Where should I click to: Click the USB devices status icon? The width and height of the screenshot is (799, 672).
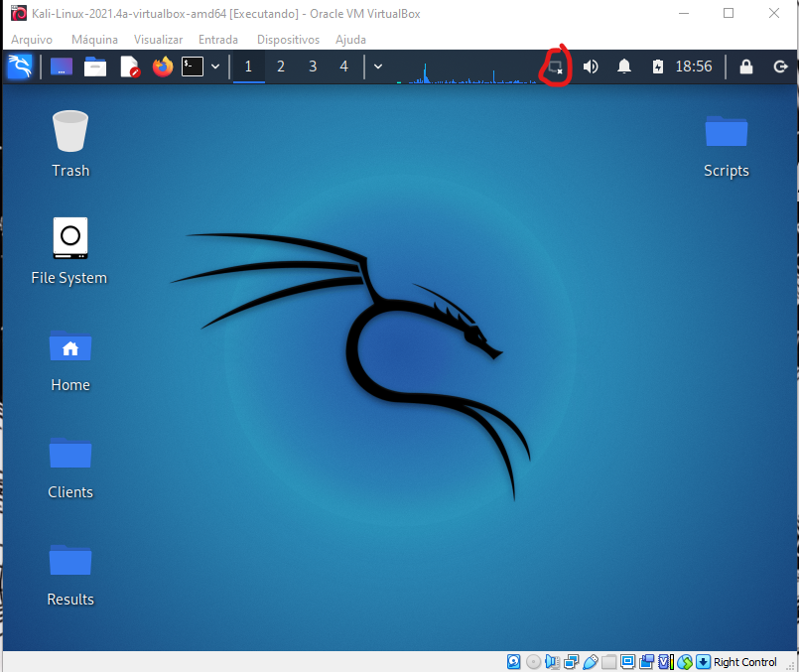pos(591,662)
